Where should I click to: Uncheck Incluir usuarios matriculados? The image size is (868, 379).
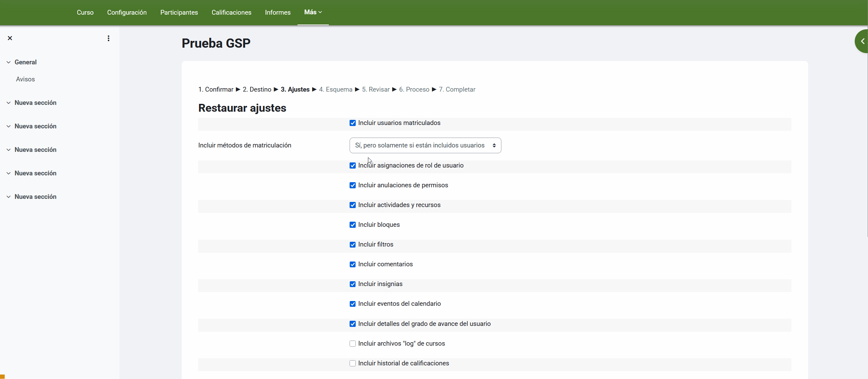coord(353,123)
